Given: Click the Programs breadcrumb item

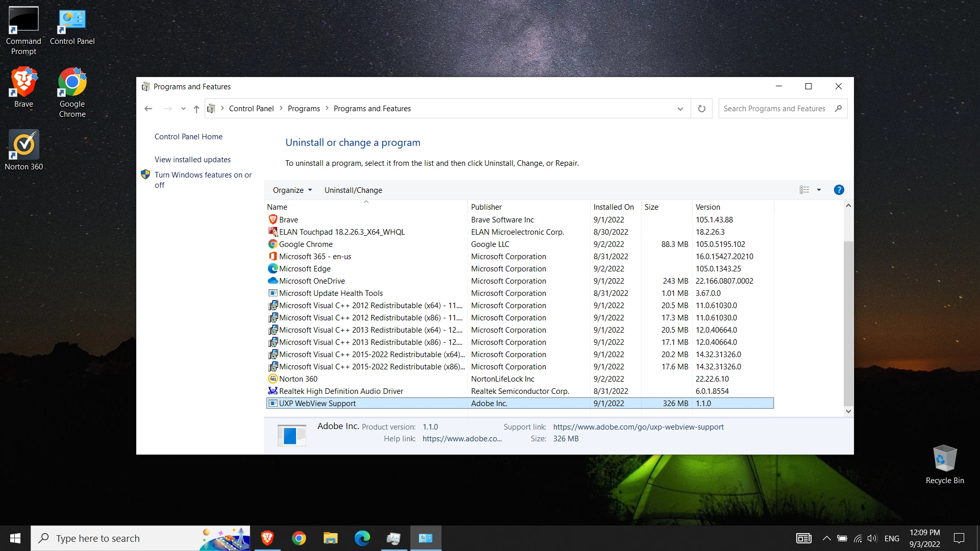Looking at the screenshot, I should point(304,109).
